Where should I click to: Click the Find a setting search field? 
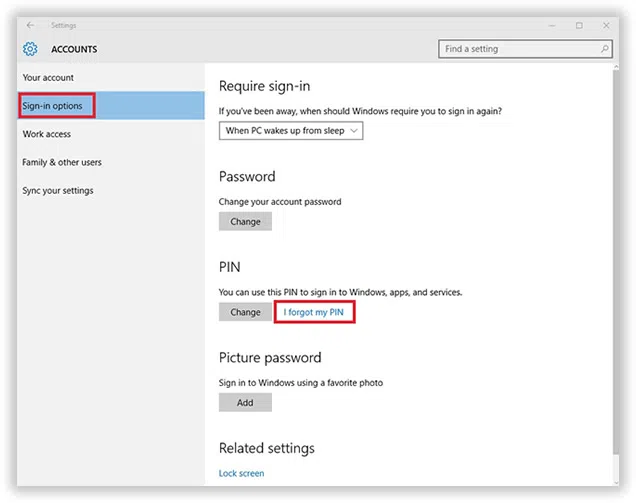pyautogui.click(x=518, y=49)
